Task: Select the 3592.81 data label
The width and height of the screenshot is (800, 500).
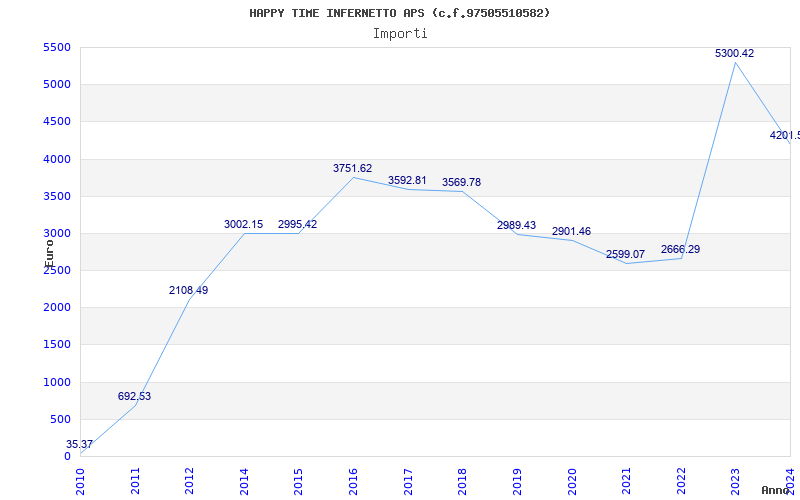Action: [407, 180]
